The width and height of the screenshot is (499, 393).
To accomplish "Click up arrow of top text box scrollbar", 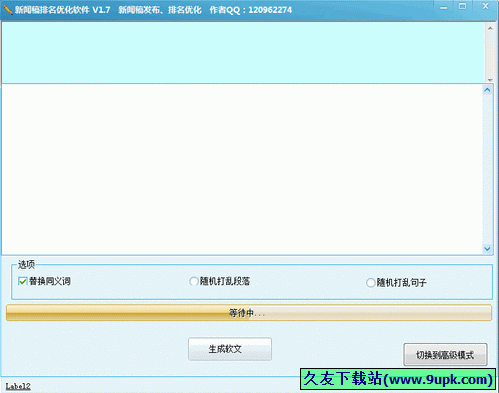I will point(490,28).
